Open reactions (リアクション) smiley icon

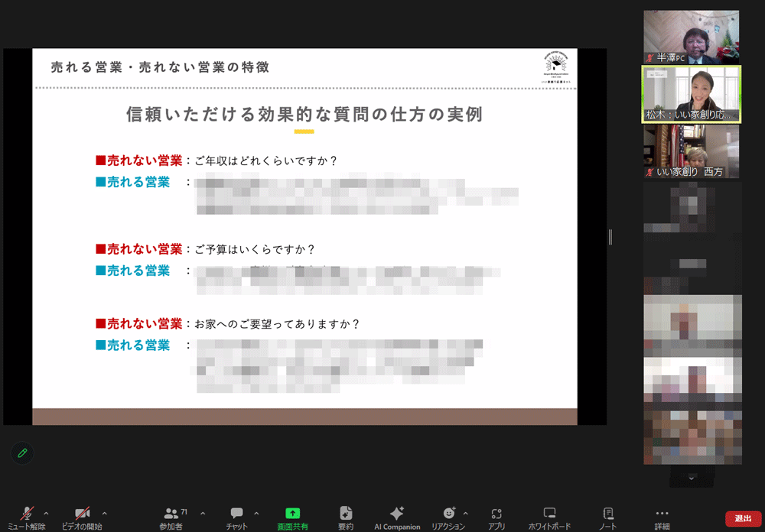[x=448, y=514]
